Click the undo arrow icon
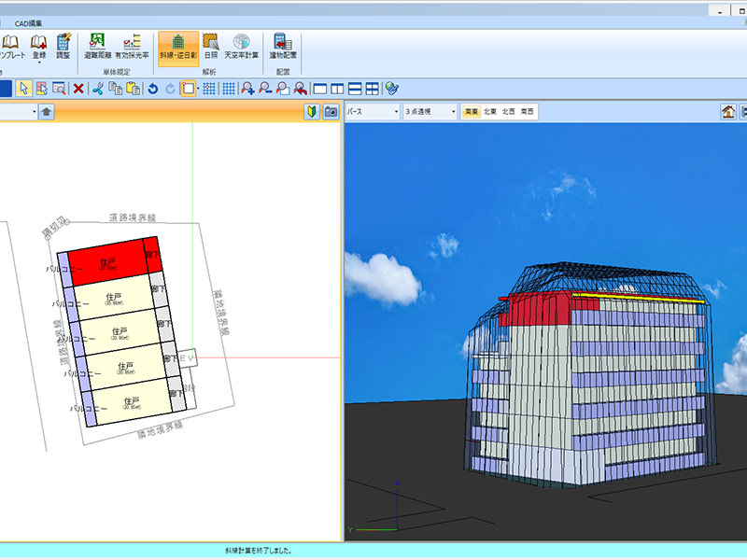747x560 pixels. (152, 89)
